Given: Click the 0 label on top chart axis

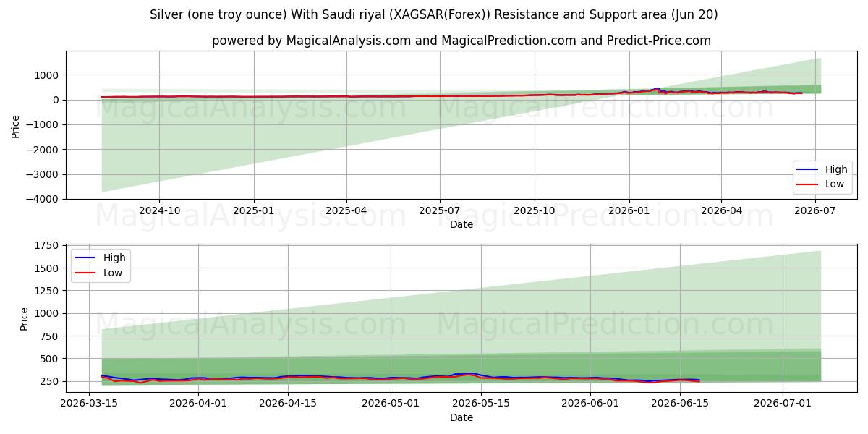Looking at the screenshot, I should [57, 100].
